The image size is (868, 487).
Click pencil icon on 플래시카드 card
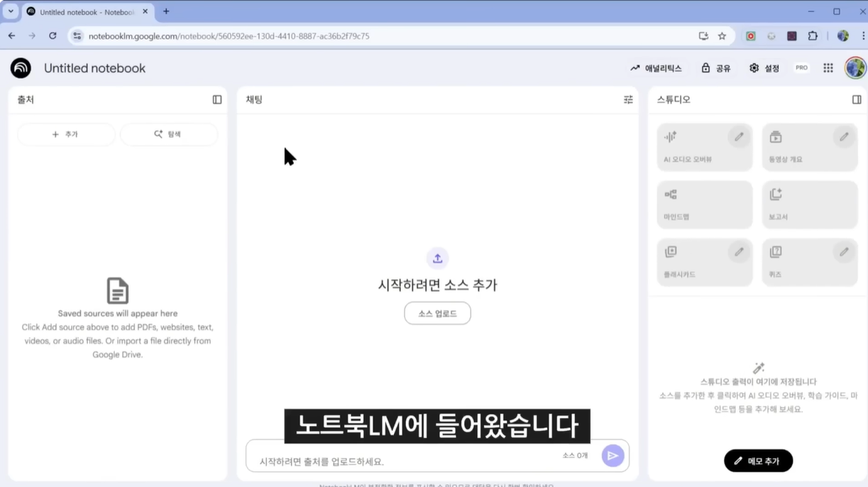[738, 252]
